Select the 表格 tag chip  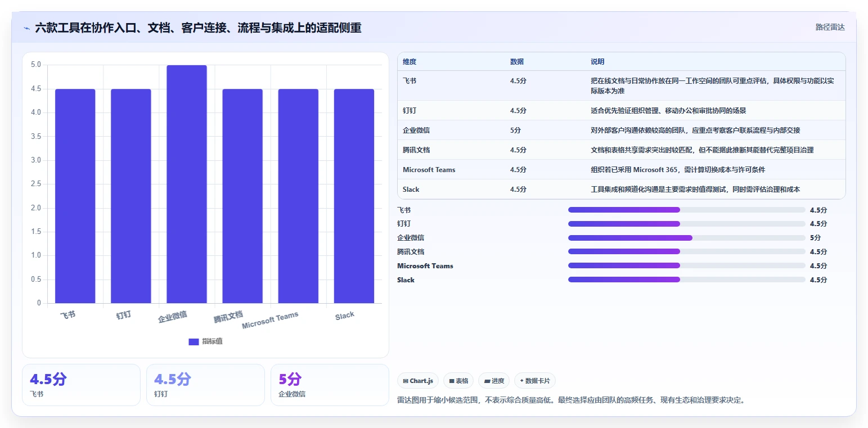tap(458, 381)
